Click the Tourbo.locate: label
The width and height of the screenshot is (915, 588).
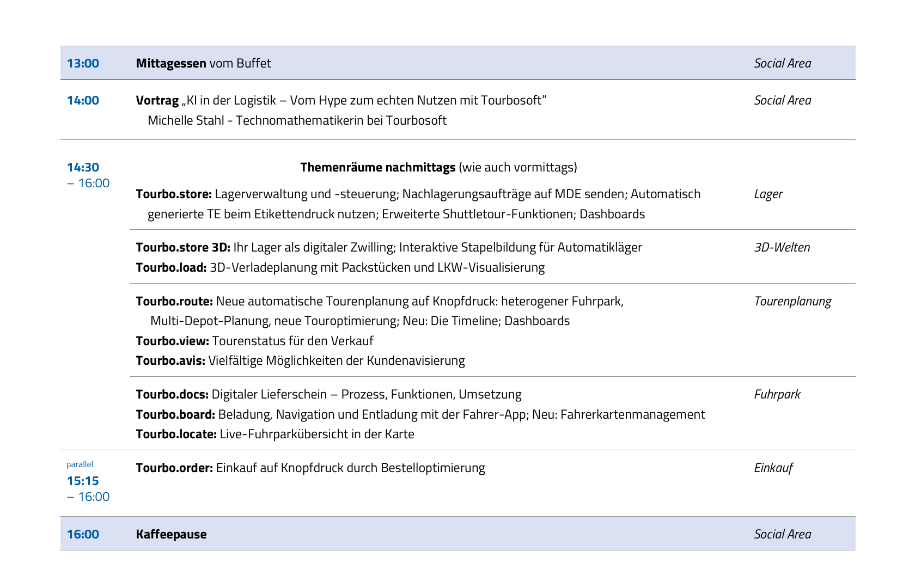pos(176,434)
